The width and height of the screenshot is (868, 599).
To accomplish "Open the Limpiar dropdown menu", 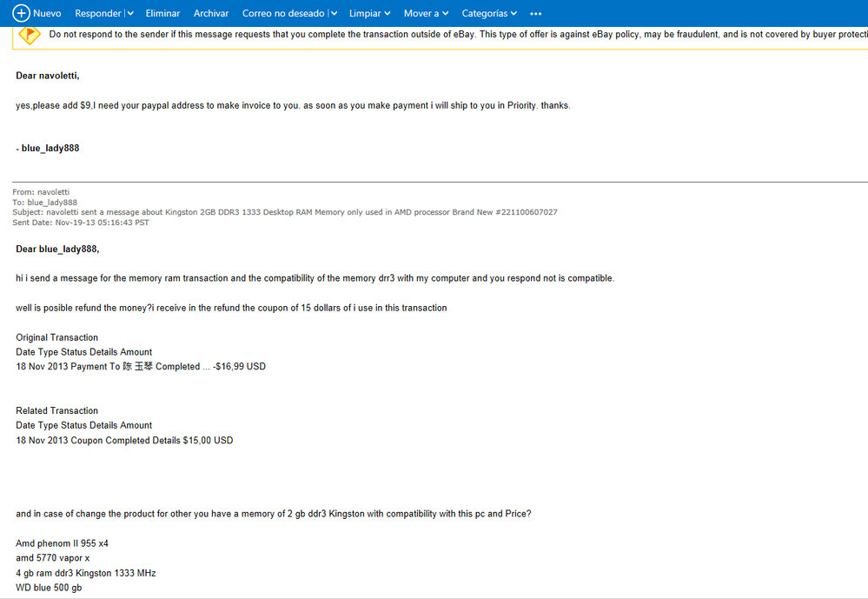I will coord(370,13).
